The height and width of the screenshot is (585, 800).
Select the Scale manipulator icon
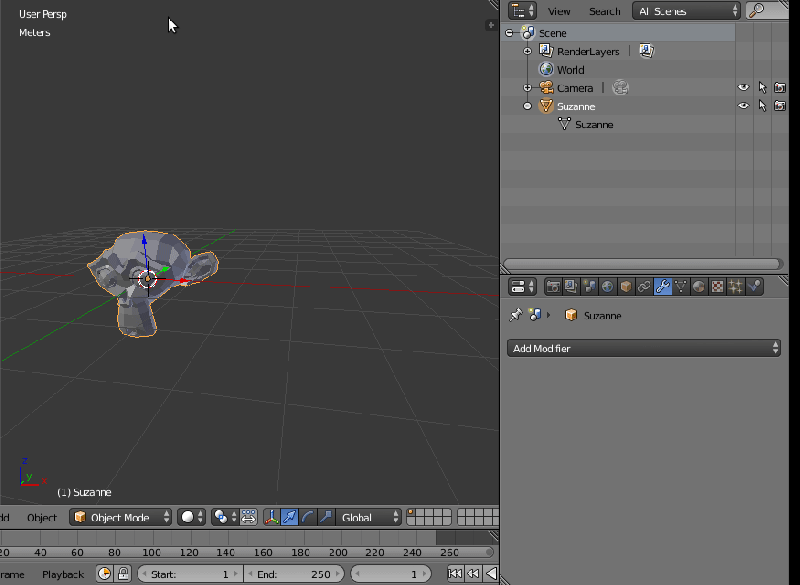[326, 517]
